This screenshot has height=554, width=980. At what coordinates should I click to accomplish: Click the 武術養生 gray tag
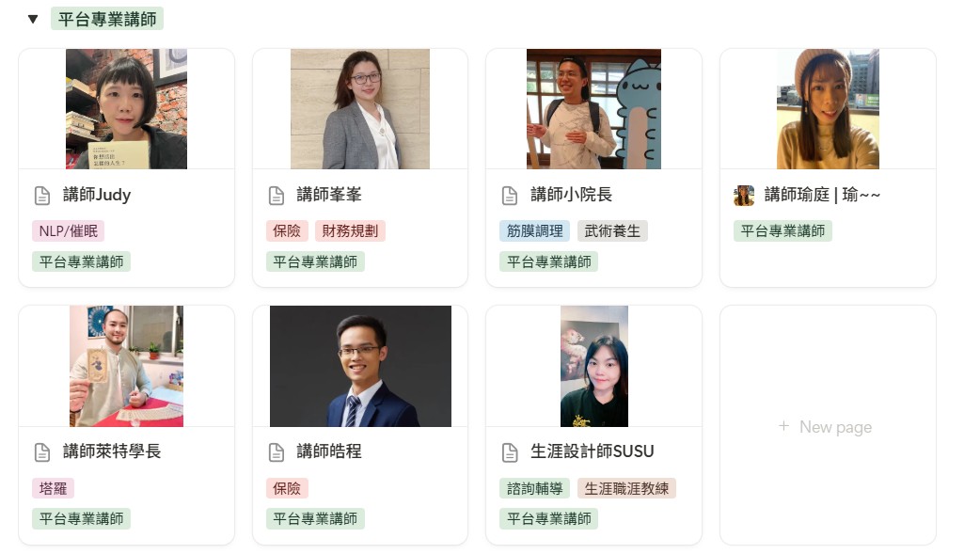tap(612, 231)
